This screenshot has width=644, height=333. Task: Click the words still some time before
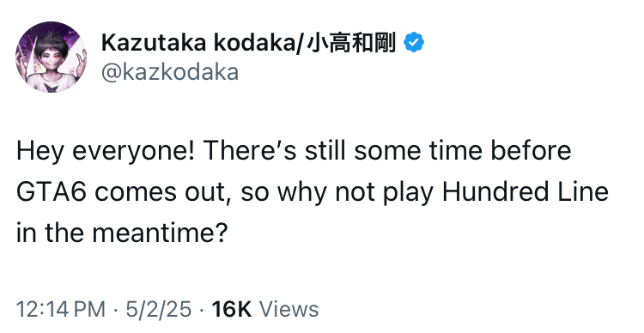[438, 151]
